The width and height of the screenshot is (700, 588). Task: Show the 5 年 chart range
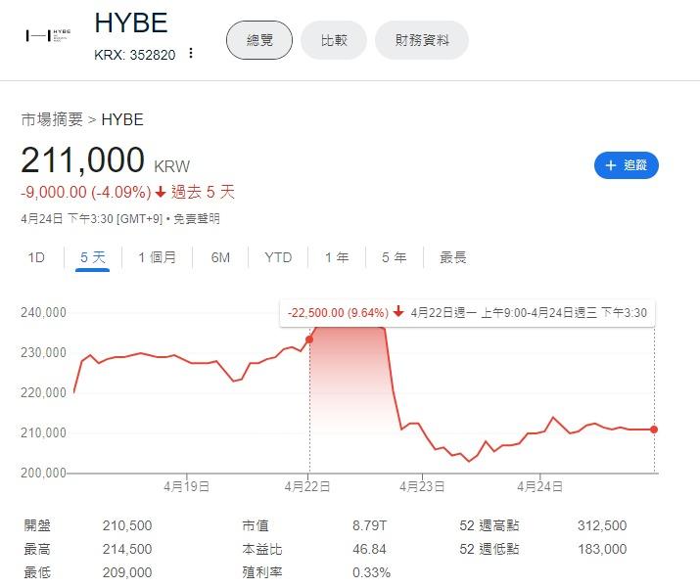coord(394,257)
